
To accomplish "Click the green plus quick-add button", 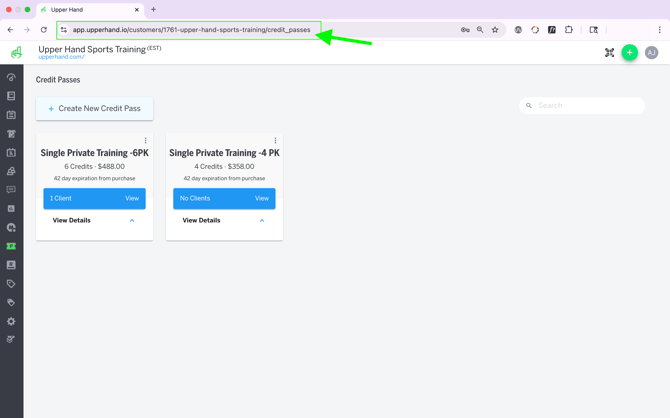I will (629, 53).
